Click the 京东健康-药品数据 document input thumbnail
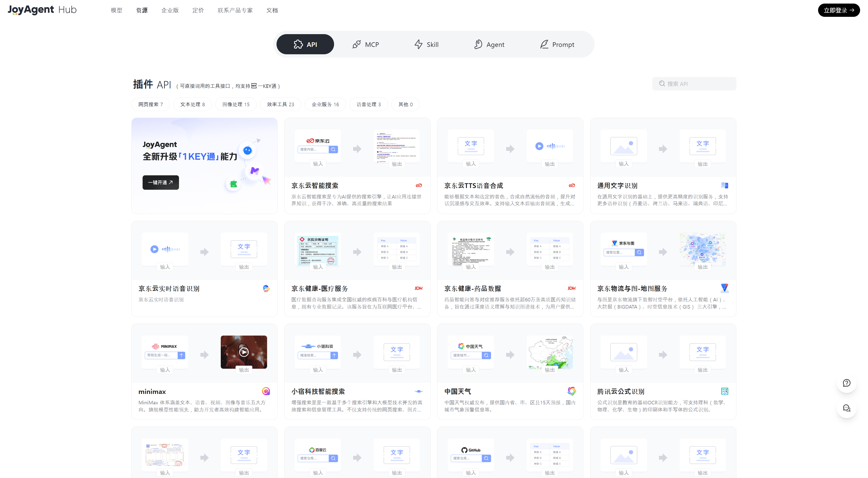 [471, 249]
